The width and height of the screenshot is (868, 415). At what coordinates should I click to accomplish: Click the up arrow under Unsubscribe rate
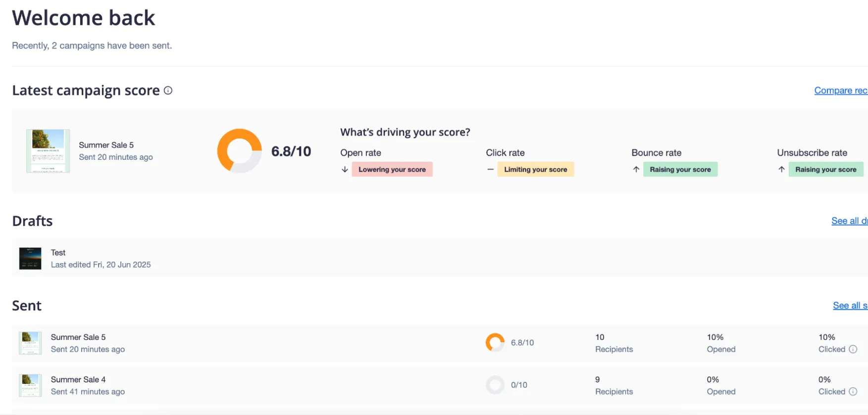pos(781,170)
